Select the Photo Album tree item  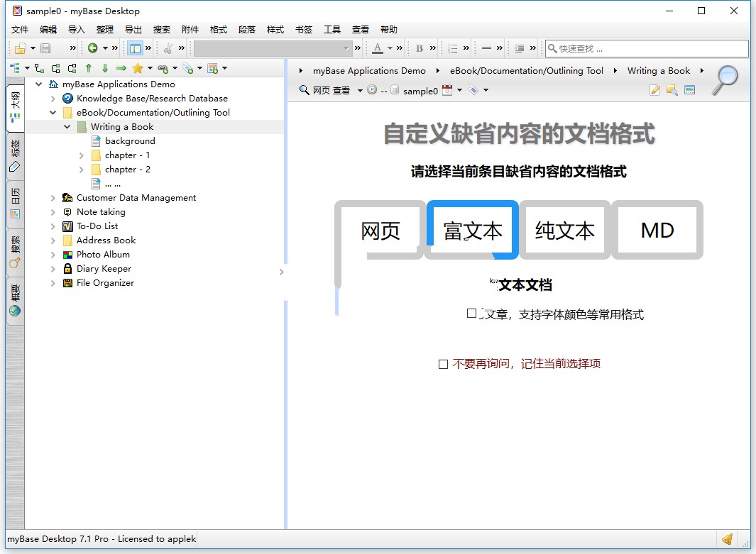[x=103, y=255]
